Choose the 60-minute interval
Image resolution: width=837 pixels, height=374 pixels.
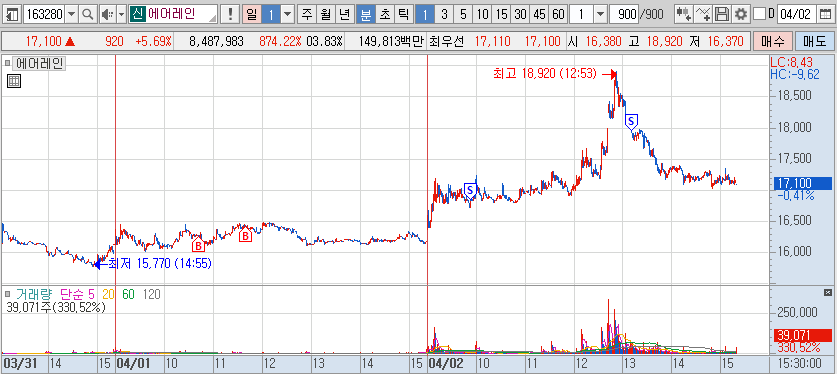[x=558, y=14]
